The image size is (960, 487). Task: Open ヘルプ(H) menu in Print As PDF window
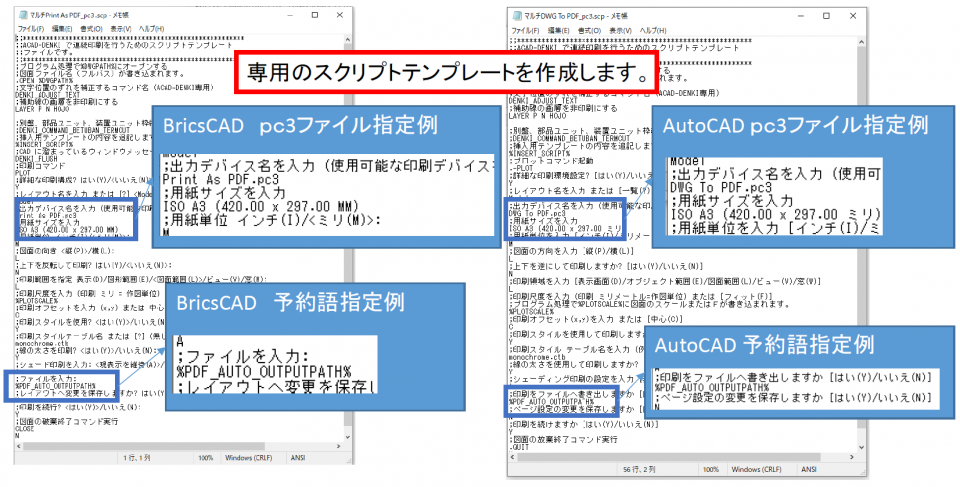tap(151, 29)
